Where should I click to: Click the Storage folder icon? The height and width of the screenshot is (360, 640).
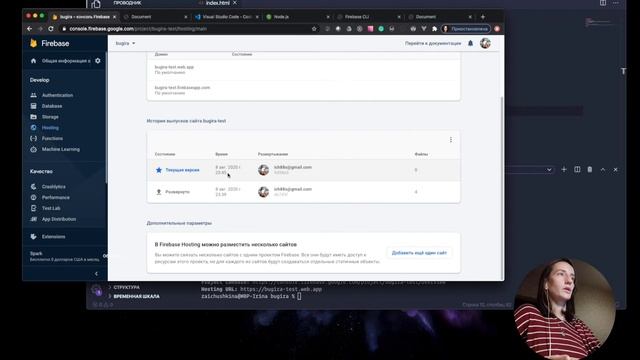coord(33,117)
